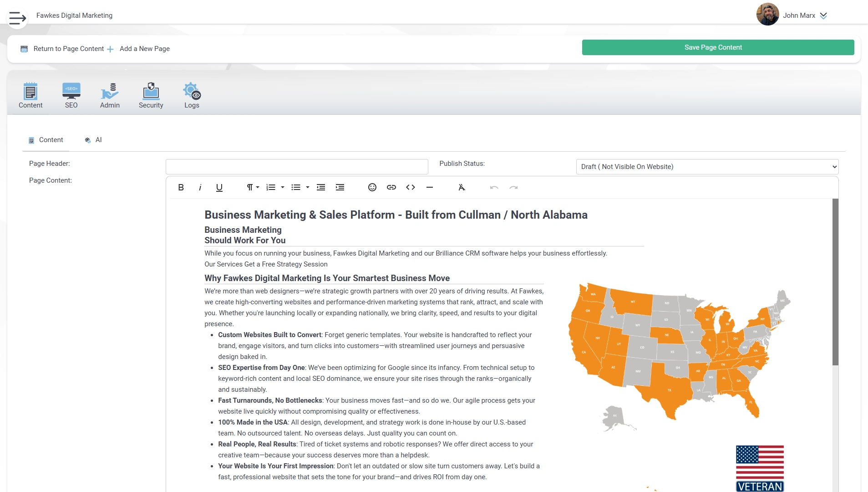Image resolution: width=868 pixels, height=492 pixels.
Task: Click Save Page Content button
Action: [718, 47]
